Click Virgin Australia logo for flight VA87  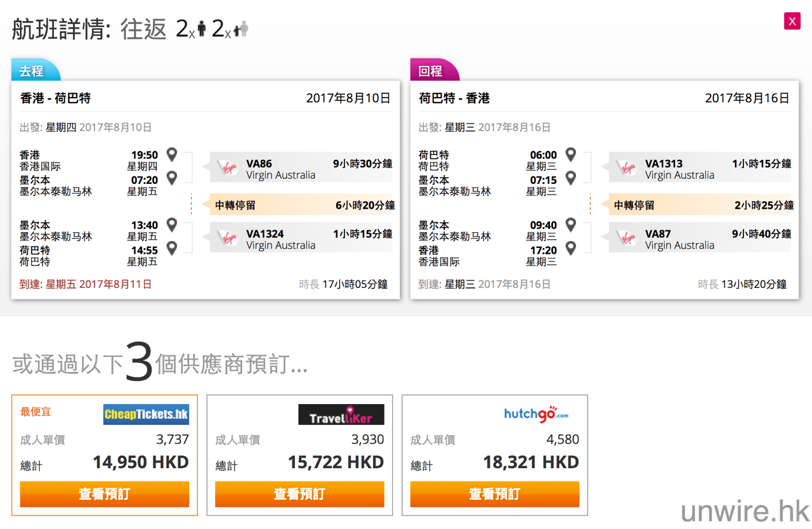(x=627, y=238)
